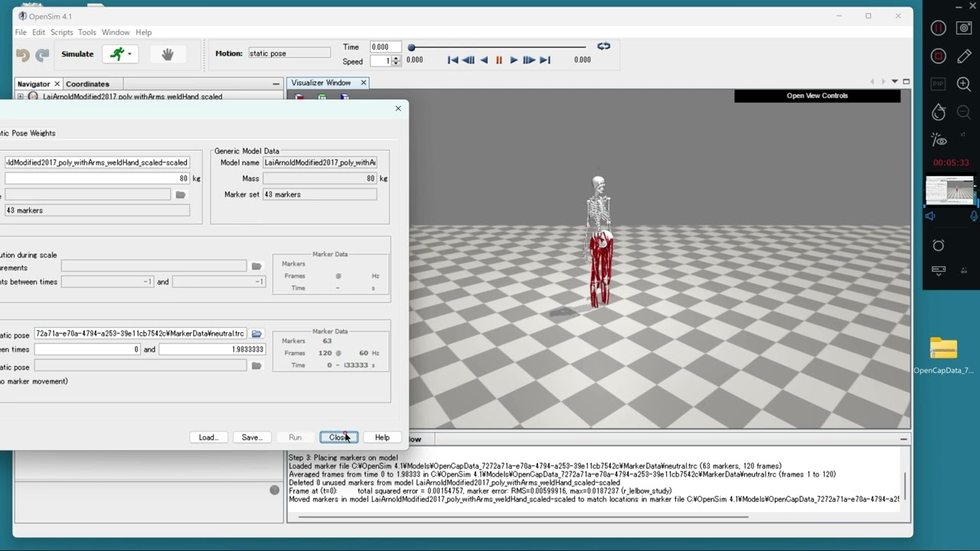Click the recorder spotlight eye icon
Screen dimensions: 980x551
pyautogui.click(x=939, y=140)
